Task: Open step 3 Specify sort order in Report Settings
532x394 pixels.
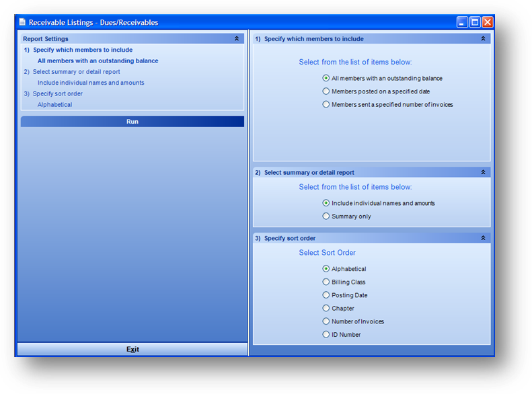Action: tap(53, 93)
